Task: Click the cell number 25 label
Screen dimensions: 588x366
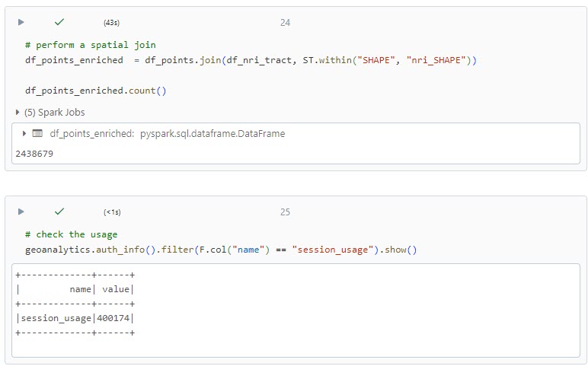Action: coord(285,212)
